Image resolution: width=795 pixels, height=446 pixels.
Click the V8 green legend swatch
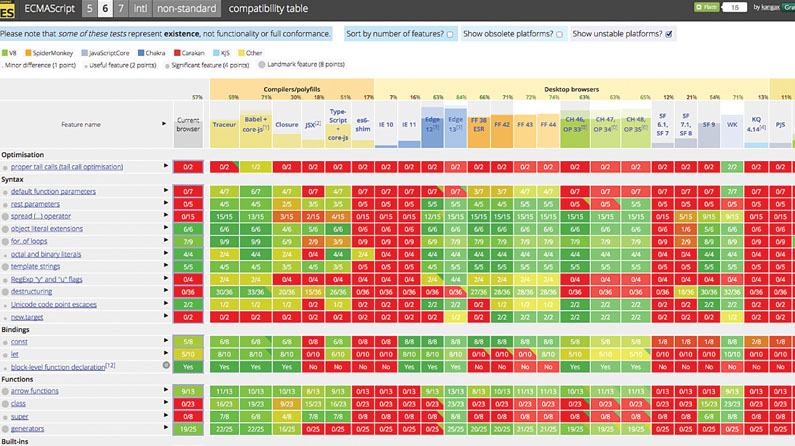[5, 53]
